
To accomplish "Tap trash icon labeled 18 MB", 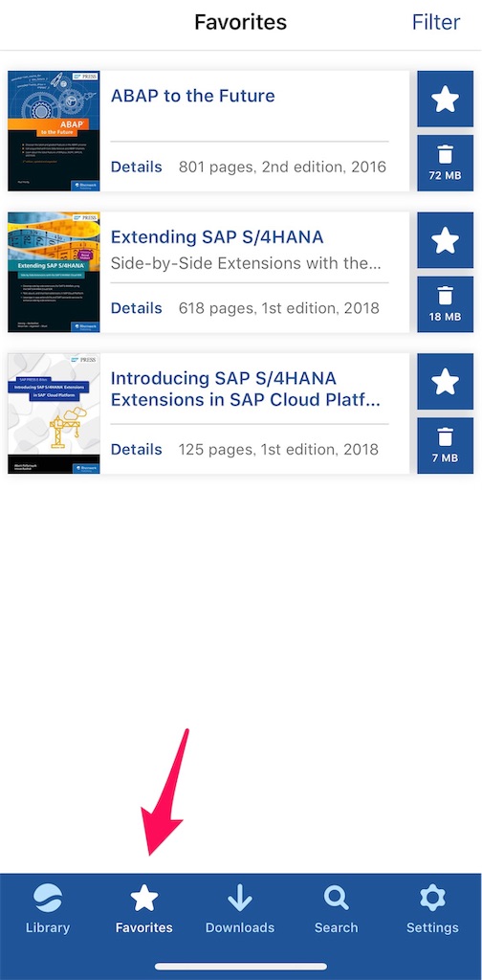I will click(445, 304).
